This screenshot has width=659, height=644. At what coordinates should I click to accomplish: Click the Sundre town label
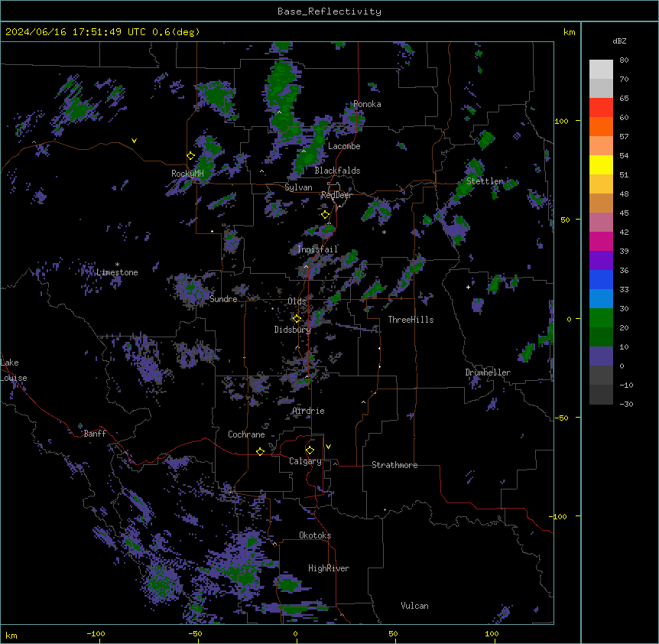pos(223,299)
